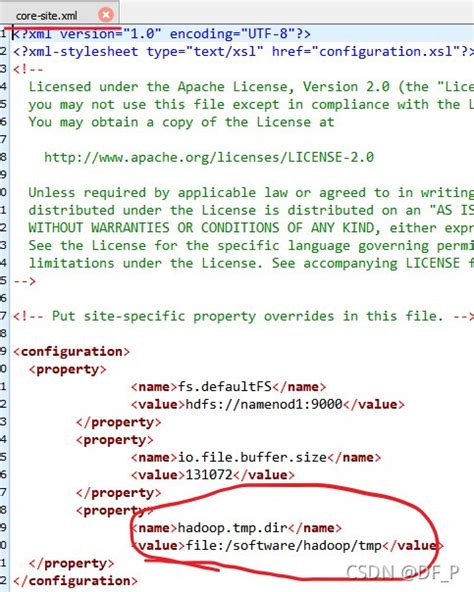Click the fs.defaultFS name line

coord(229,387)
